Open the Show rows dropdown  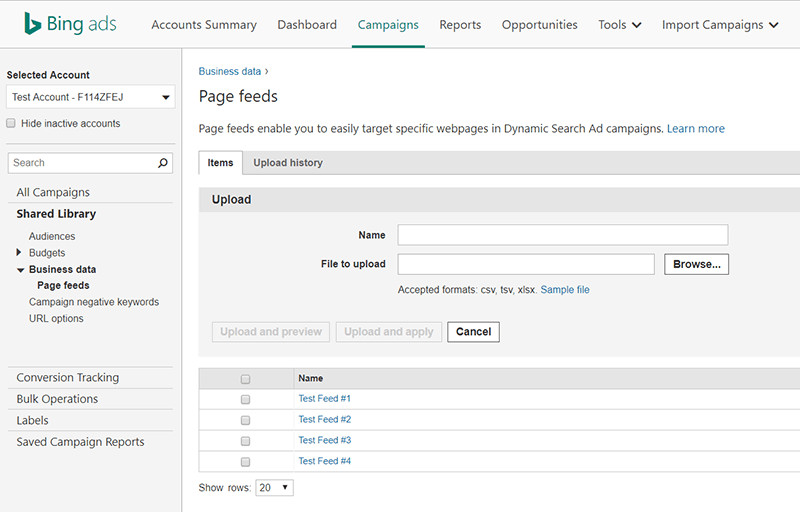(273, 488)
